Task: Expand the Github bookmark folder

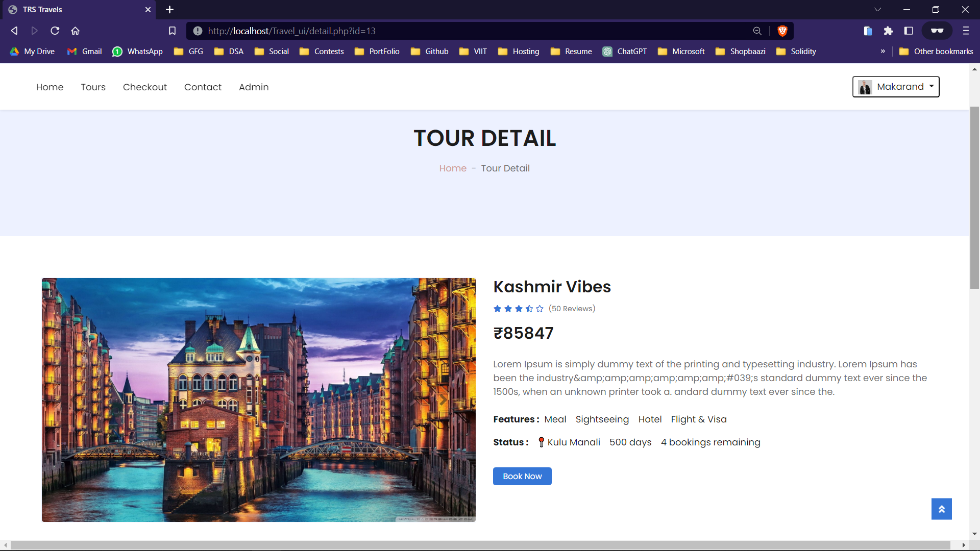Action: (x=430, y=52)
